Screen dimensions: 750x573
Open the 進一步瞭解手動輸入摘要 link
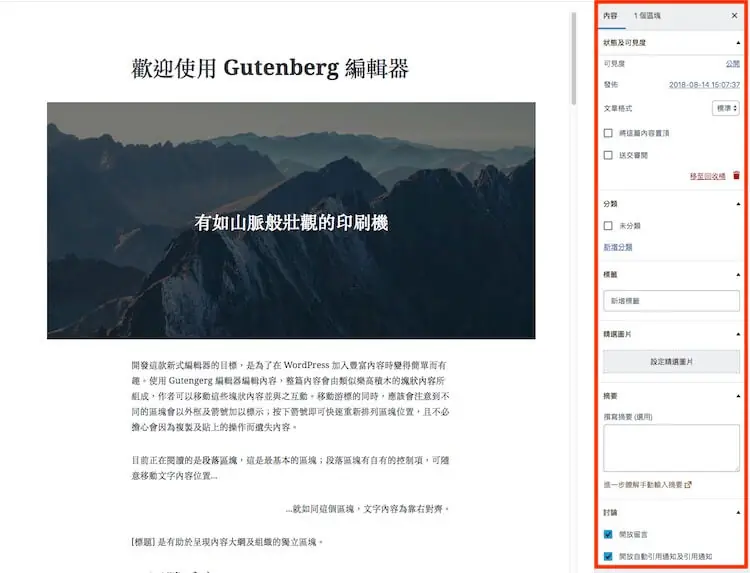(647, 485)
